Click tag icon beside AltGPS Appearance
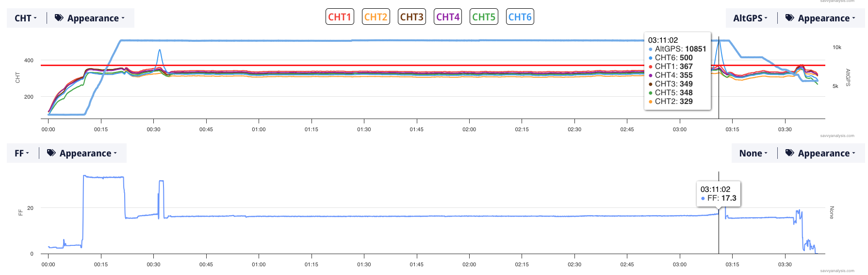This screenshot has width=868, height=275. point(789,18)
